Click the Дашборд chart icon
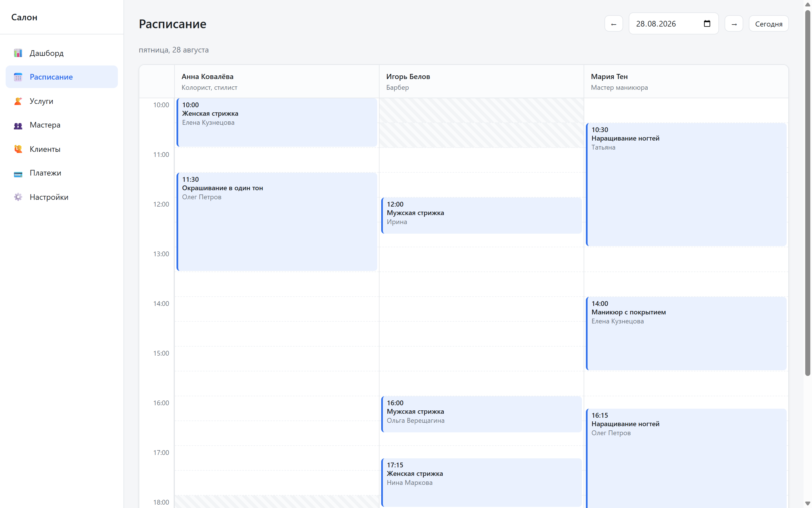The width and height of the screenshot is (812, 508). pos(18,53)
